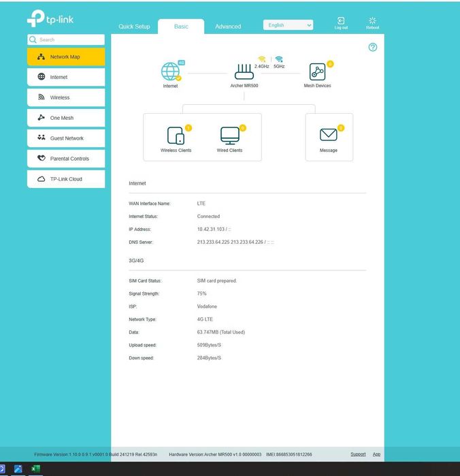The height and width of the screenshot is (476, 460).
Task: Click the Reboot icon
Action: [372, 22]
